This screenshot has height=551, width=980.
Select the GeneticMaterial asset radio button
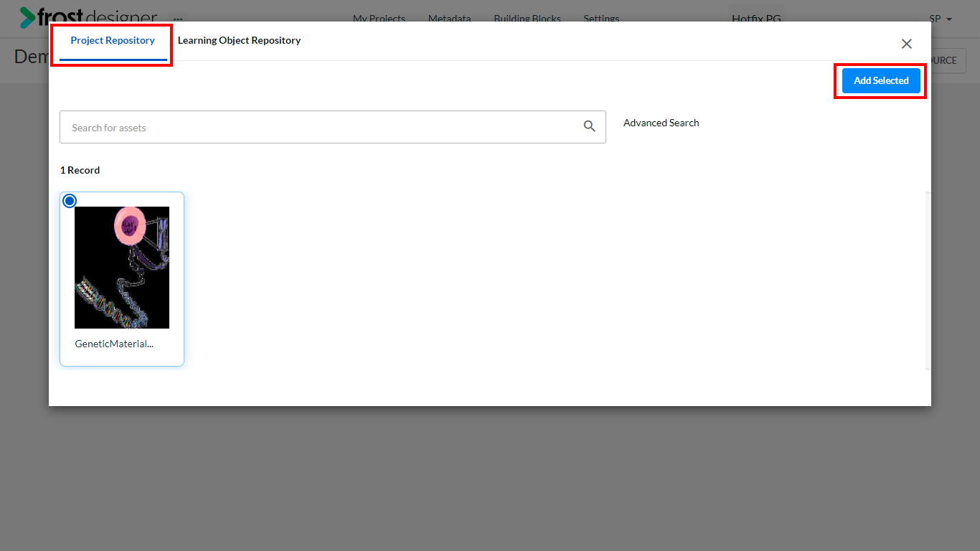click(x=70, y=201)
